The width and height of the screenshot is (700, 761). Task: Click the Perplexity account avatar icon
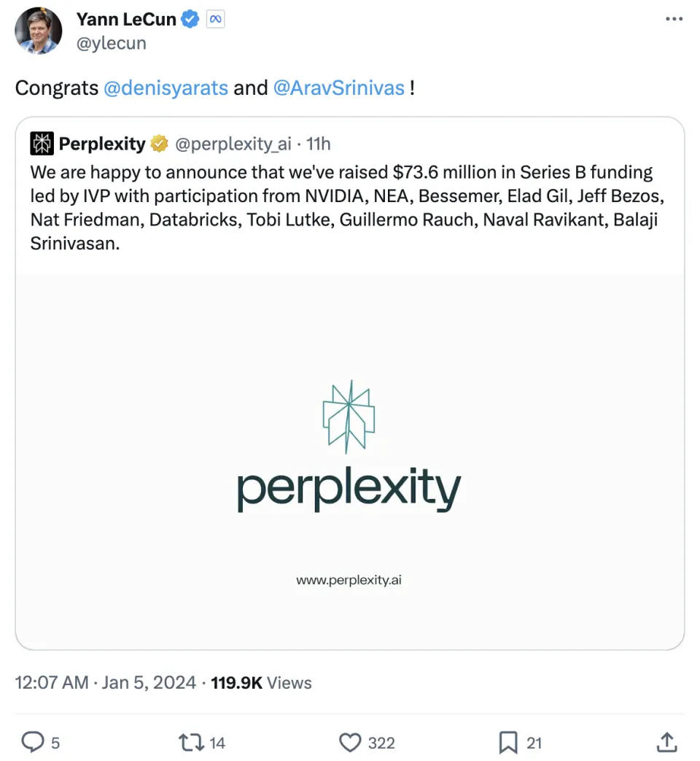click(42, 144)
